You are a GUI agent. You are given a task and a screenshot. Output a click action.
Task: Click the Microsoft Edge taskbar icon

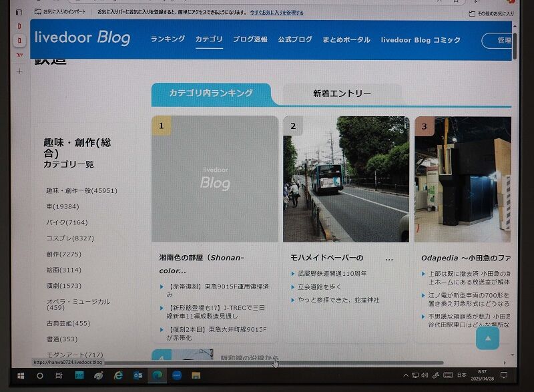pyautogui.click(x=157, y=375)
